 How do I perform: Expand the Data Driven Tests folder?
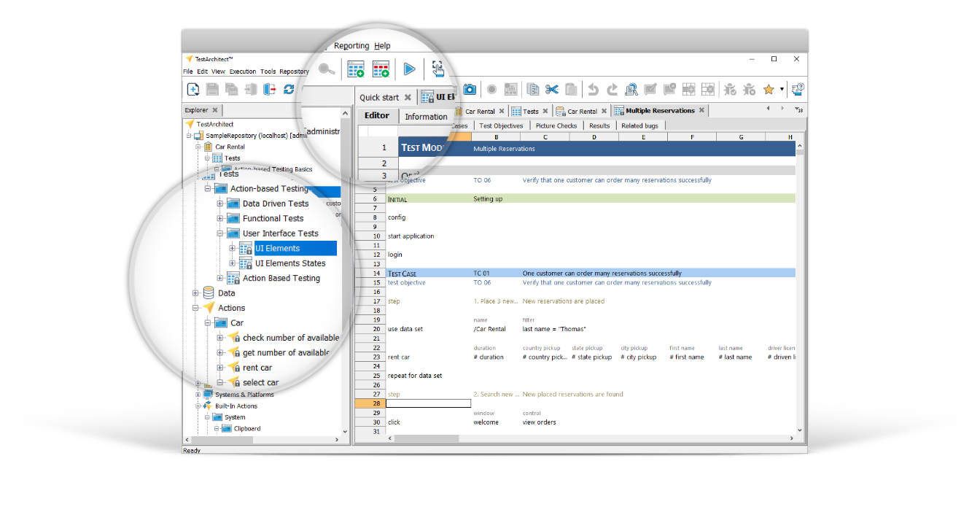(x=220, y=204)
